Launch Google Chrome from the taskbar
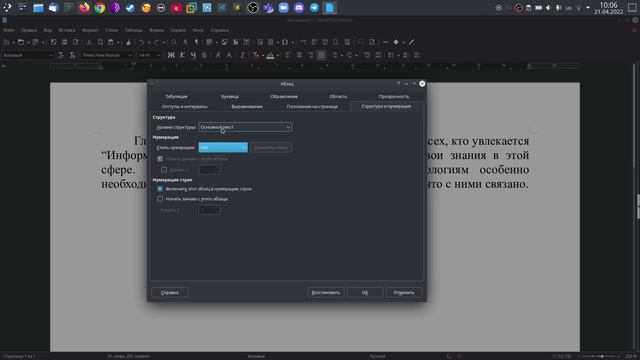 click(x=100, y=8)
